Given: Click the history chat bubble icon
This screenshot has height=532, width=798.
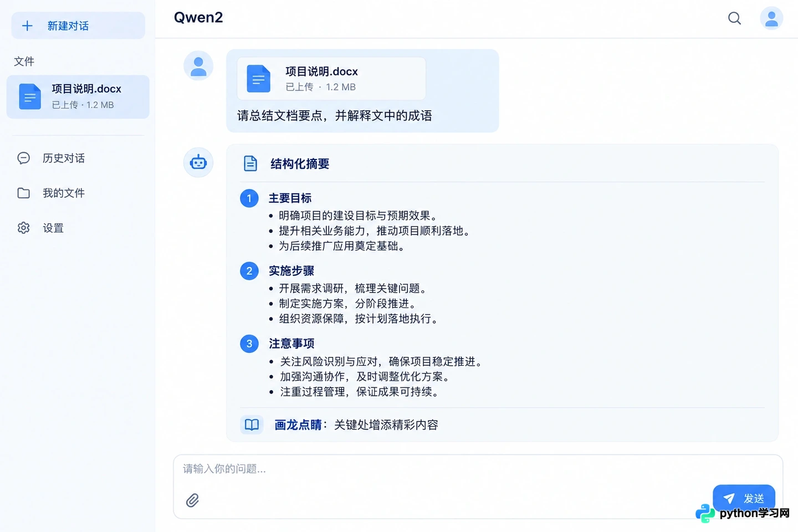Looking at the screenshot, I should pyautogui.click(x=23, y=158).
